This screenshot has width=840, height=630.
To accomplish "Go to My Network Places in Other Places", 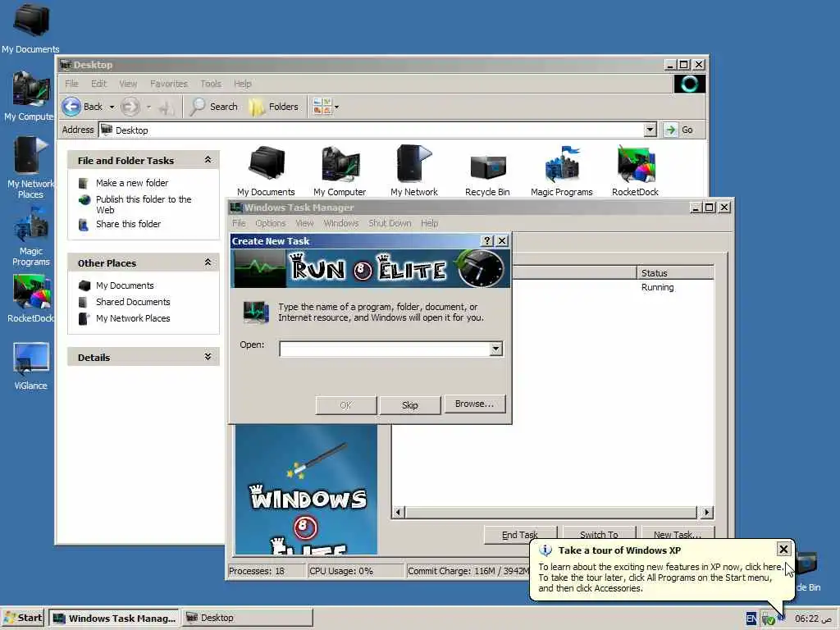I will tap(133, 318).
